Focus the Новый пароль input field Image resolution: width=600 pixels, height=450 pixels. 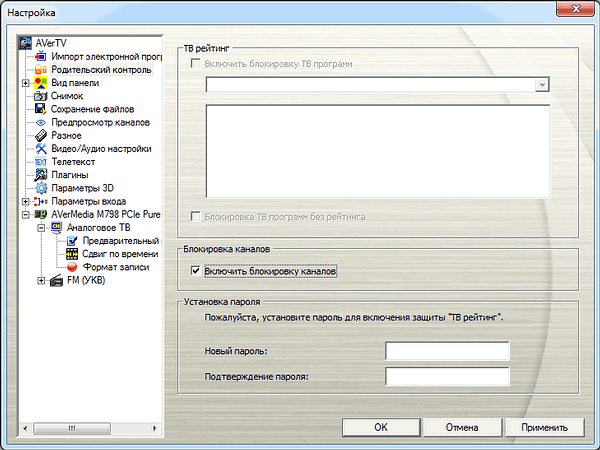coord(447,351)
